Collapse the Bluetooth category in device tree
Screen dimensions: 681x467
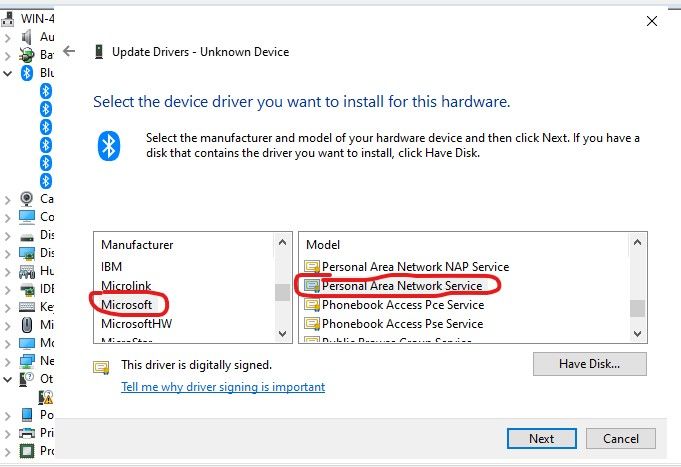tap(8, 73)
